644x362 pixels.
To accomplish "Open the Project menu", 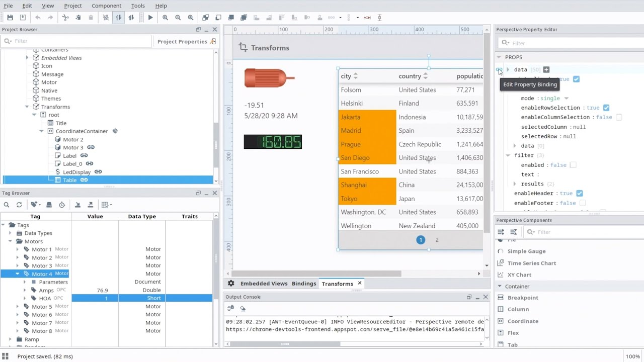I will pyautogui.click(x=73, y=6).
